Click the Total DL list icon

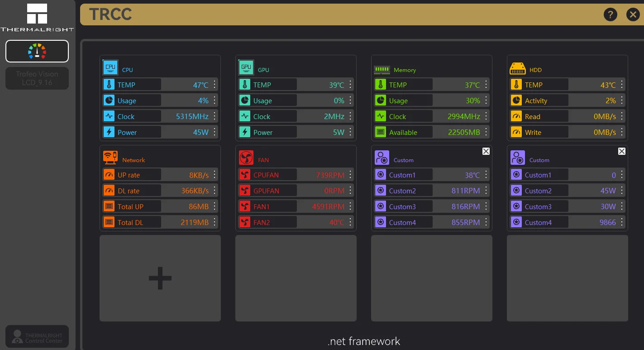109,222
